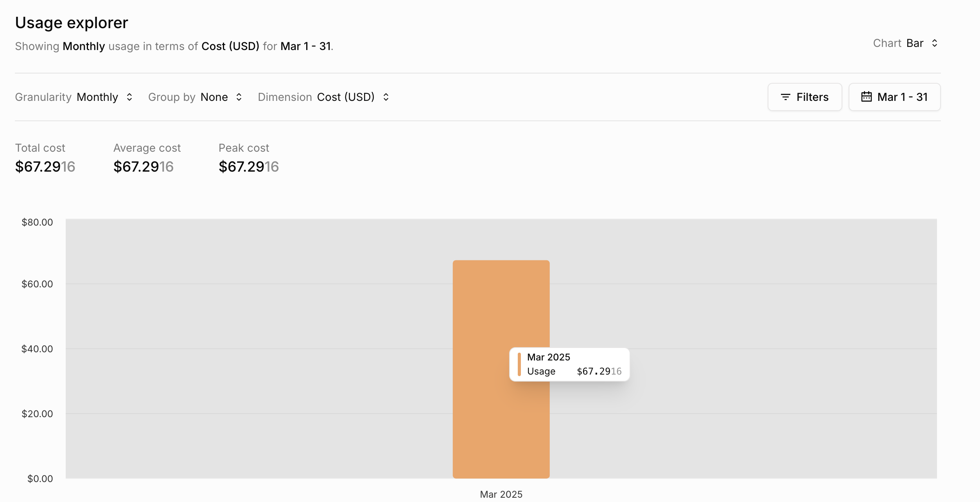Open the Filters button
This screenshot has height=502, width=980.
tap(804, 97)
